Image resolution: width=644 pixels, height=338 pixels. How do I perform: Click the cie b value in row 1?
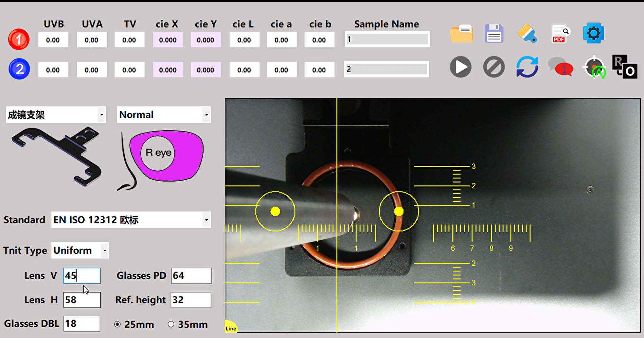[x=319, y=40]
